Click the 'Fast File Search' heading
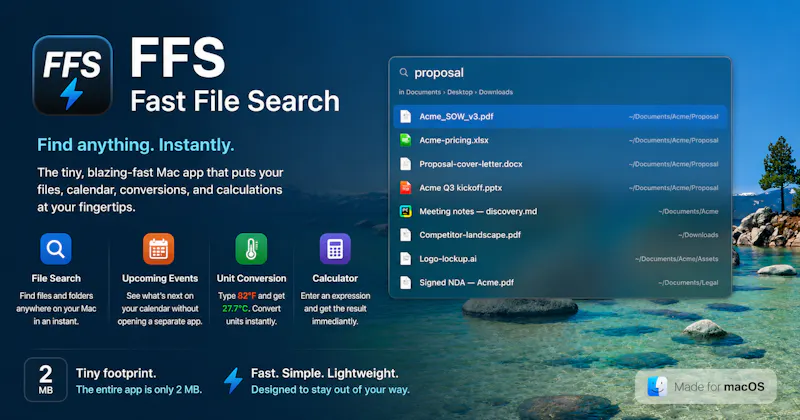Screen dimensions: 800x420 click(x=235, y=101)
